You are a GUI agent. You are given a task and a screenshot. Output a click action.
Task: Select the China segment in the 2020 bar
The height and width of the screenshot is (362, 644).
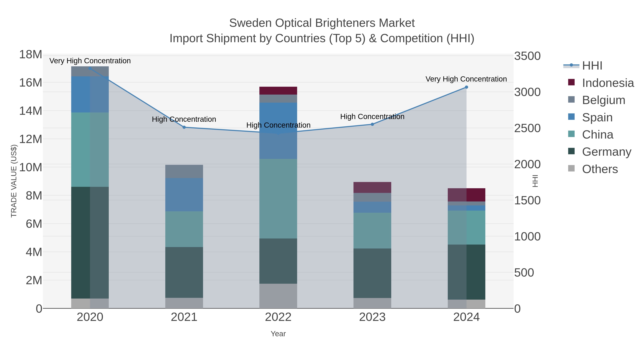(90, 150)
